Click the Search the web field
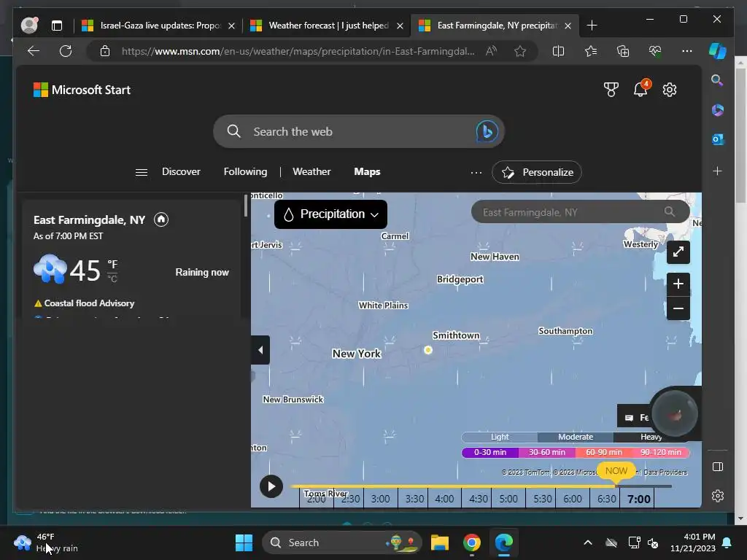747x560 pixels. 358,131
